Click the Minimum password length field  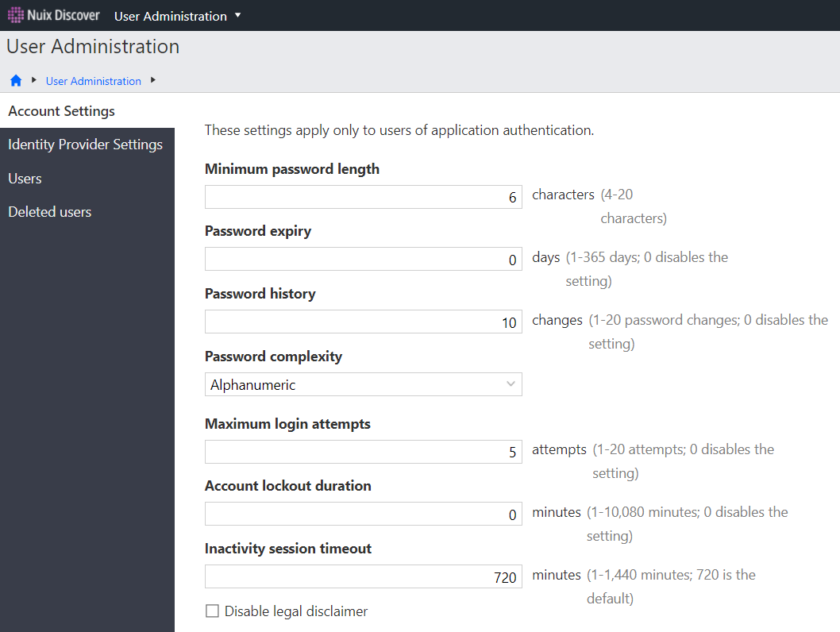[x=363, y=197]
